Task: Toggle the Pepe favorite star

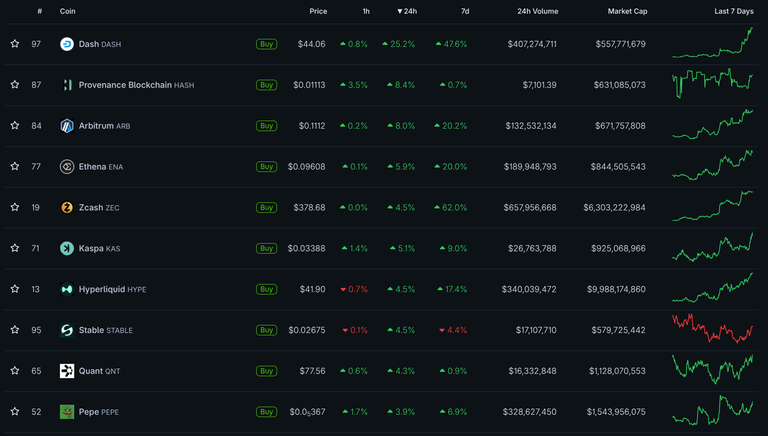Action: tap(15, 412)
